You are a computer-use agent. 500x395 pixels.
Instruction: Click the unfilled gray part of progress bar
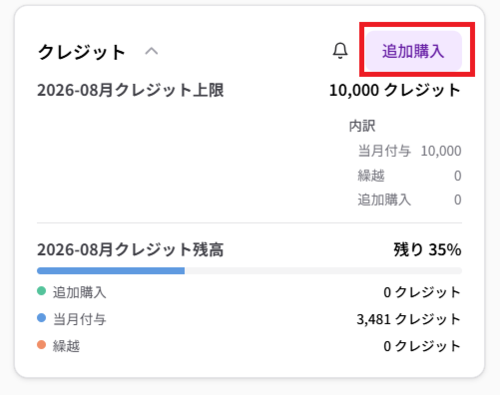tap(323, 271)
